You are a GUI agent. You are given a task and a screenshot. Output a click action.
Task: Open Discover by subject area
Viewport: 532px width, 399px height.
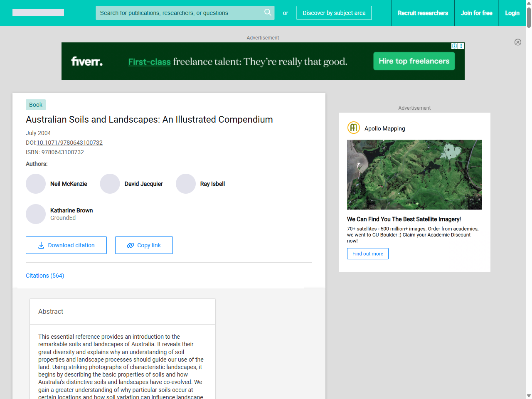[334, 13]
